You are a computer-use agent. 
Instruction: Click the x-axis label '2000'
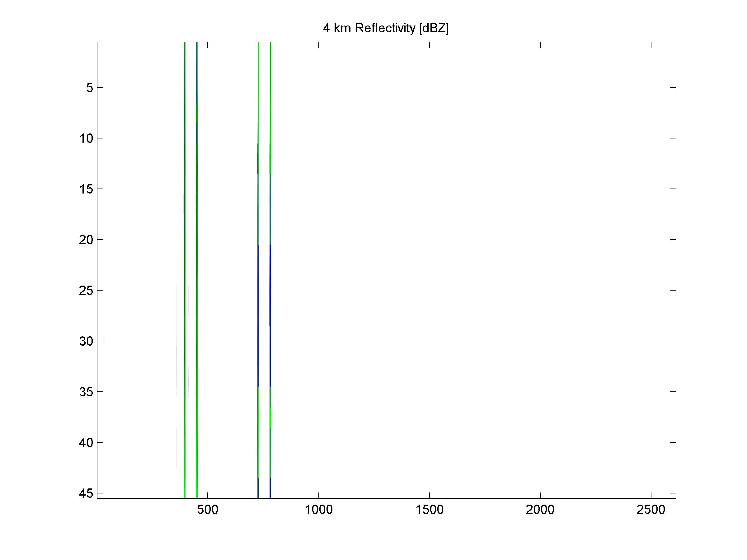[540, 510]
